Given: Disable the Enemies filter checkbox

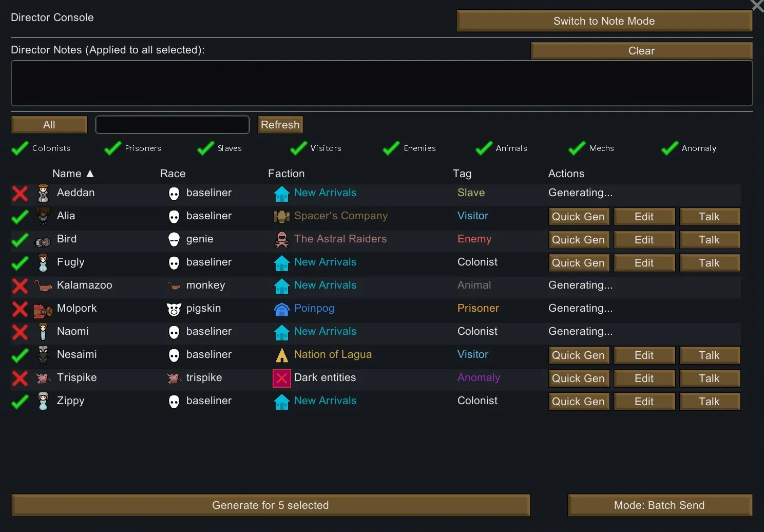Looking at the screenshot, I should (391, 148).
